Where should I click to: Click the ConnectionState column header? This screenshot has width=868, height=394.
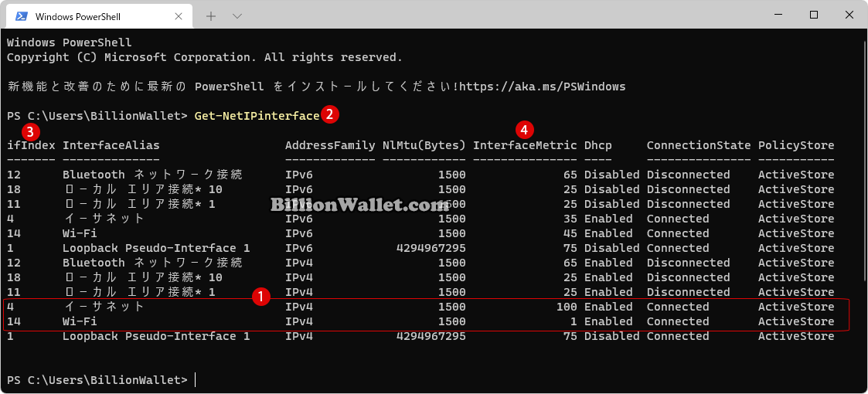(x=699, y=145)
